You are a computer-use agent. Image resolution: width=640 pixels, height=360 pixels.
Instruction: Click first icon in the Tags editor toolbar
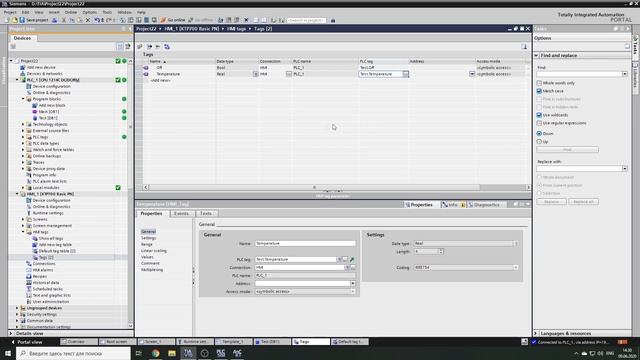(140, 47)
